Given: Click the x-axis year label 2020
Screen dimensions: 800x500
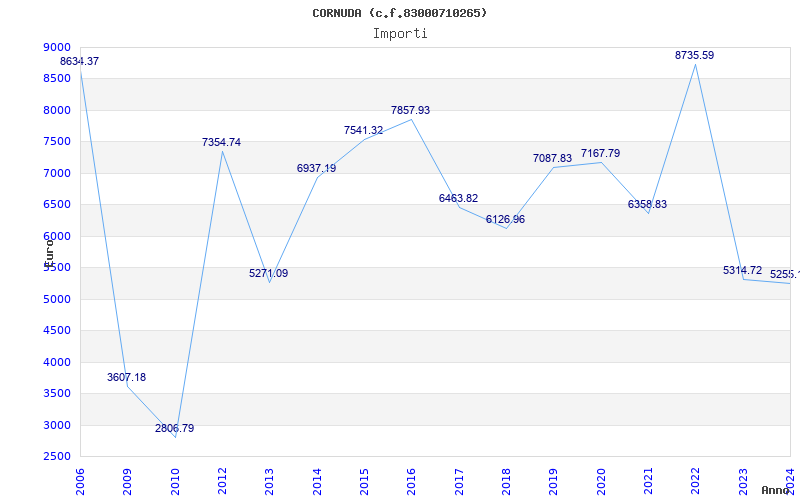Looking at the screenshot, I should point(601,482).
